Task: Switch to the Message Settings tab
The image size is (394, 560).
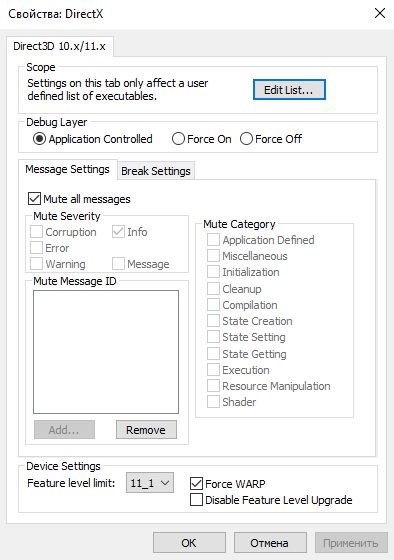Action: [68, 169]
